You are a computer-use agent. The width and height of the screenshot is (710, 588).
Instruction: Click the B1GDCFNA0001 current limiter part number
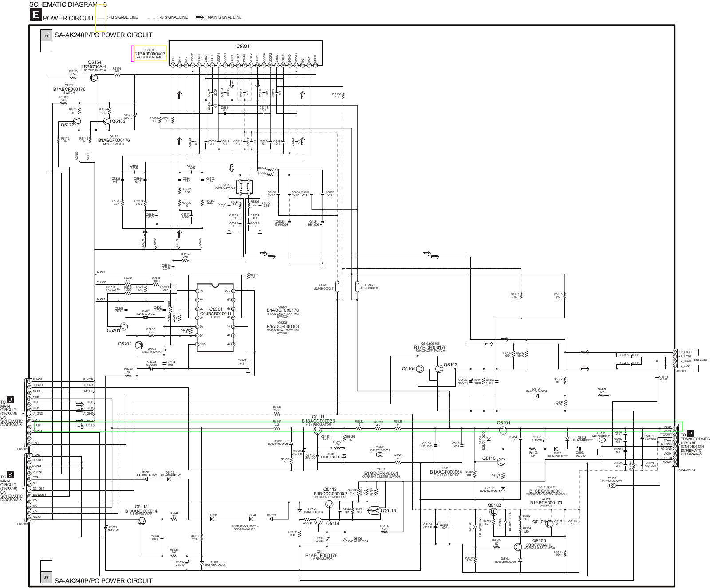pos(381,473)
